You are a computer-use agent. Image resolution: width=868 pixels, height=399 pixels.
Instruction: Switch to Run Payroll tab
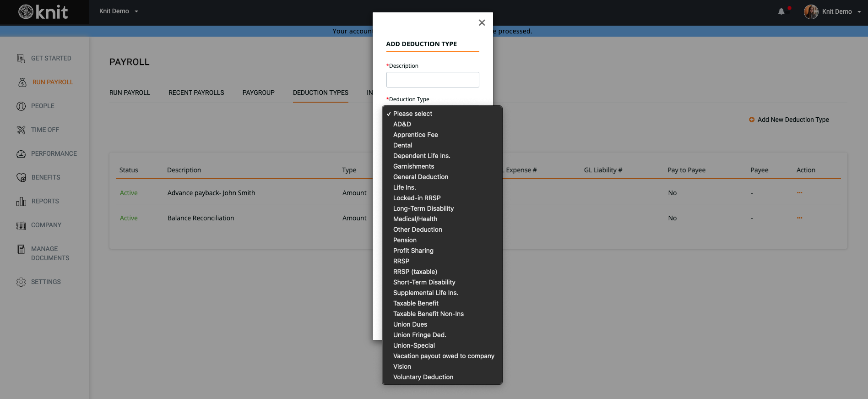(x=130, y=93)
